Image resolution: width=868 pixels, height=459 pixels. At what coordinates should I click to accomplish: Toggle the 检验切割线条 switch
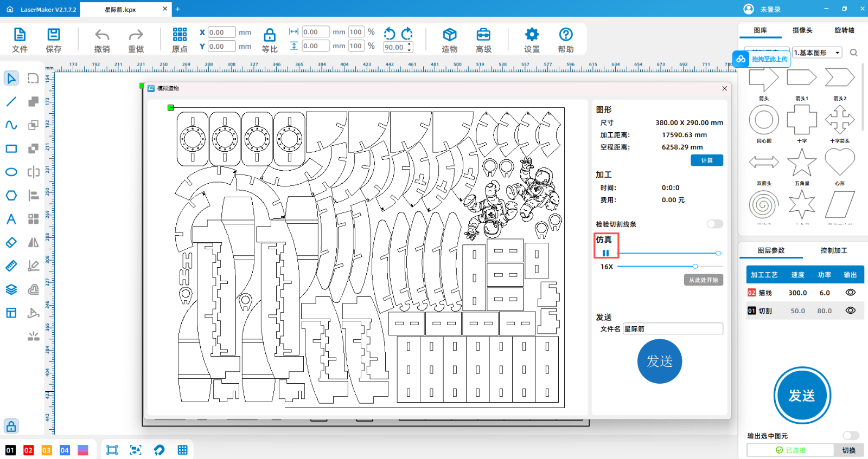[714, 224]
